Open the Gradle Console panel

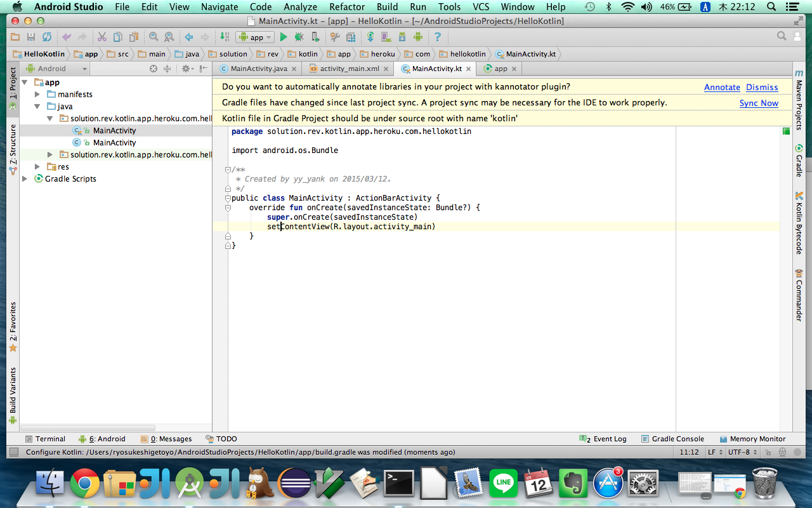pos(672,439)
